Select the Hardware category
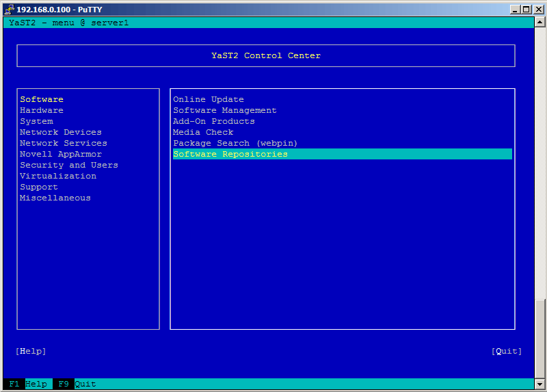Screen dimensions: 547x392 pyautogui.click(x=42, y=110)
